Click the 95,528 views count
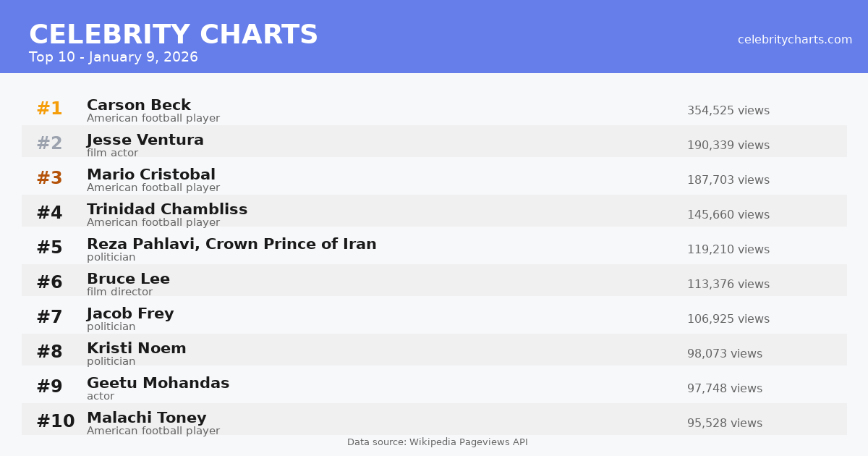This screenshot has height=456, width=868. tap(725, 423)
